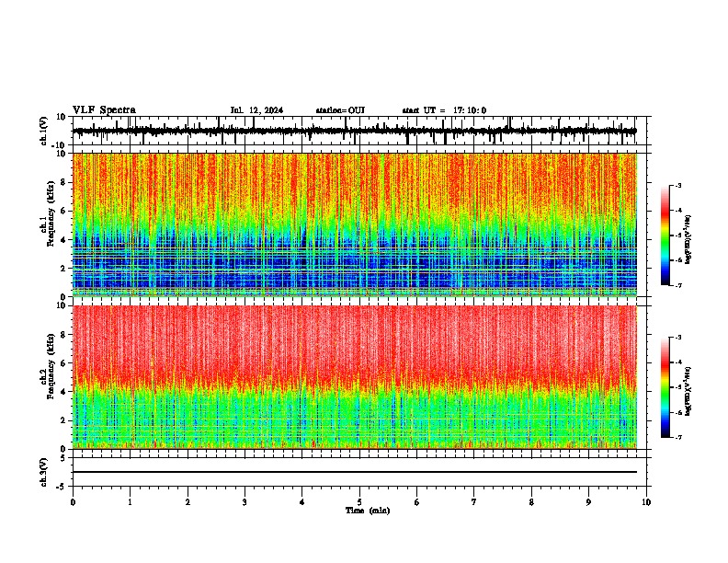Click the ch.1 spectrogram panel
728x563 pixels.
pos(355,224)
